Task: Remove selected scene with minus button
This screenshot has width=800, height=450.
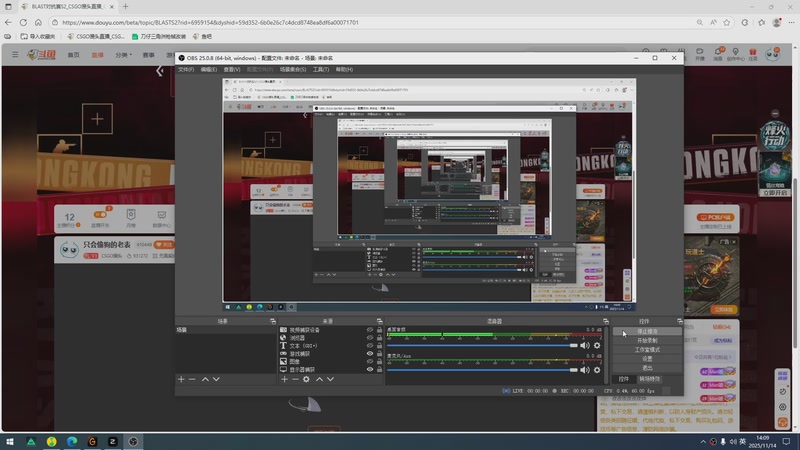Action: pos(192,379)
